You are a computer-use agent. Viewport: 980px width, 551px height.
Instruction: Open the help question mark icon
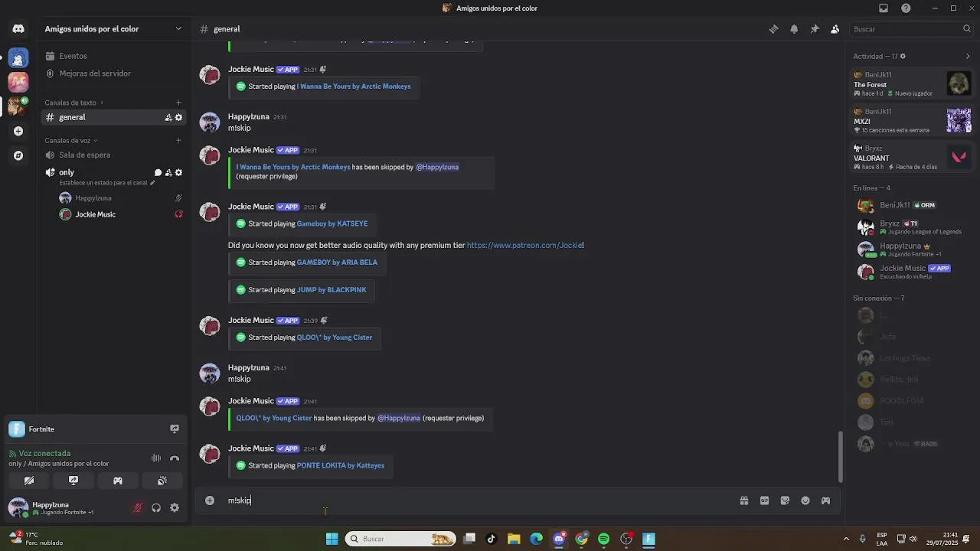click(x=906, y=8)
